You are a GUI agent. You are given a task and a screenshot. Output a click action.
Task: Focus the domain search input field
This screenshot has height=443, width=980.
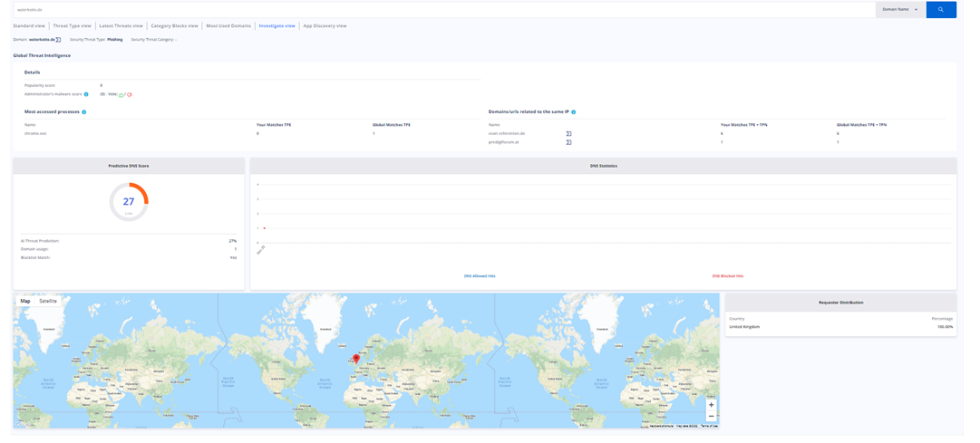(443, 9)
